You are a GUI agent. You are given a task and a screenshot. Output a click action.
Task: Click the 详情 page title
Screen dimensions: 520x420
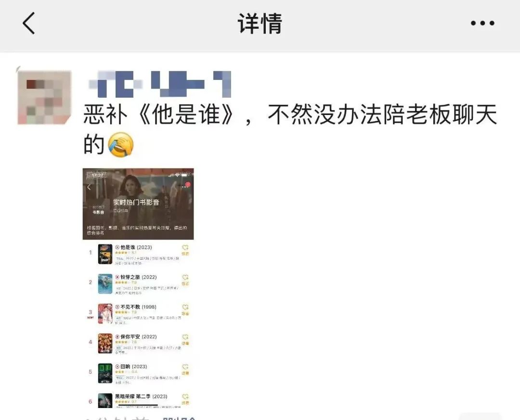[260, 23]
